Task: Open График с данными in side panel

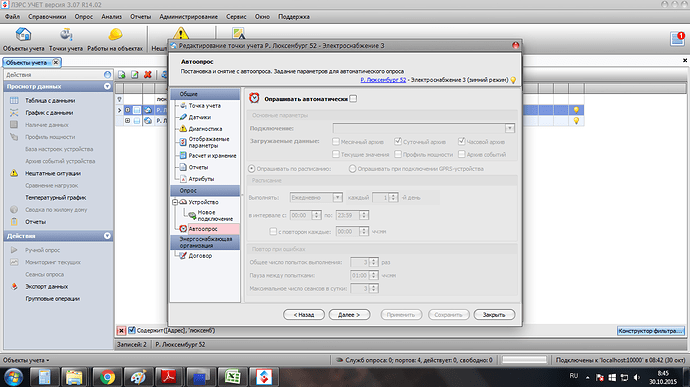Action: coord(49,113)
